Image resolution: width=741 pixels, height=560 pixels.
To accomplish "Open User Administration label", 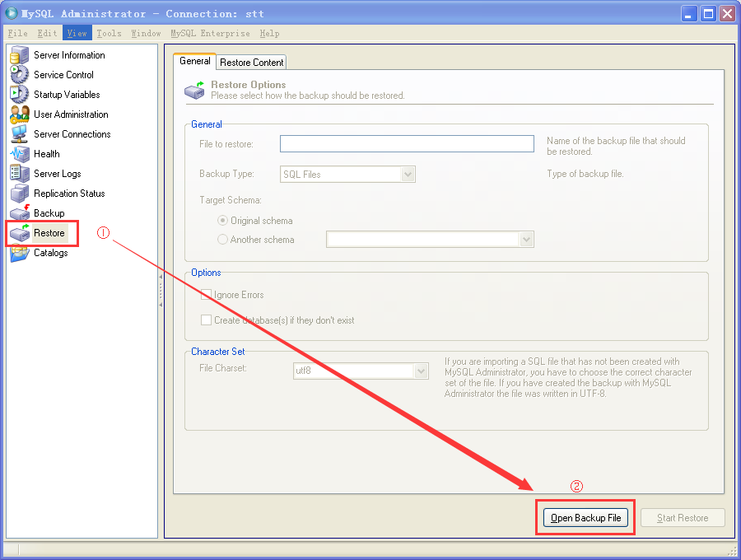I will (x=71, y=114).
